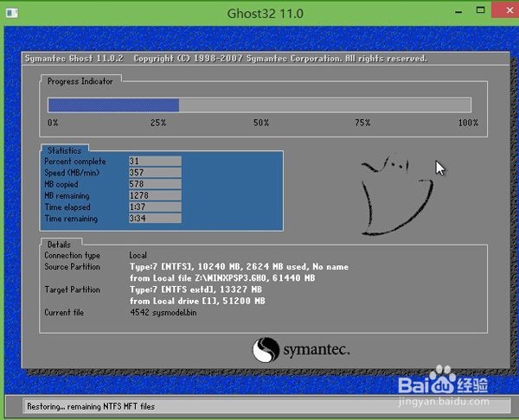Select the Speed (MB/min) value 357
Viewport: 519px width, 420px height.
coord(155,172)
